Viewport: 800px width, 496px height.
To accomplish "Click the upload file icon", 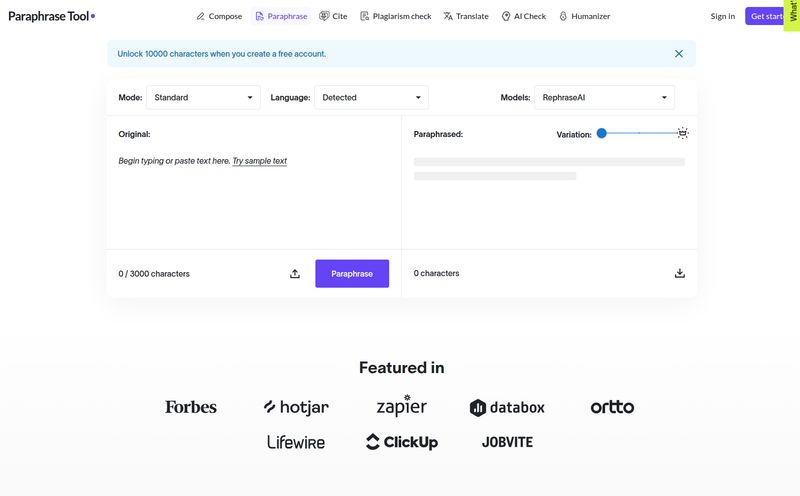I will click(295, 274).
